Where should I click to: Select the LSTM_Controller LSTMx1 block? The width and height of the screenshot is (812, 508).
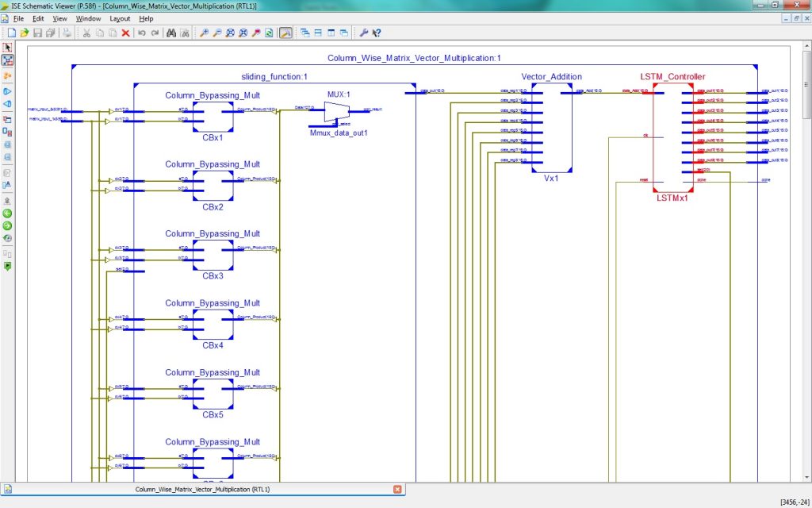pos(672,137)
